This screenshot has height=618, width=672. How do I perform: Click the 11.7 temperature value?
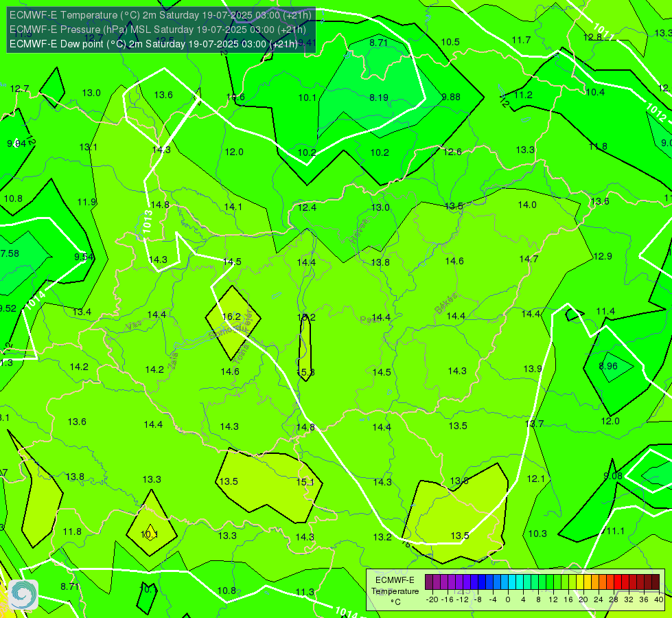tap(521, 41)
